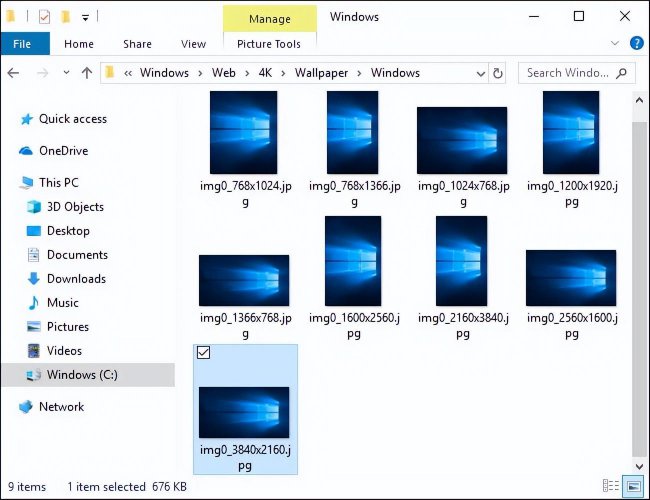Open the Picture Tools tab

pos(269,44)
